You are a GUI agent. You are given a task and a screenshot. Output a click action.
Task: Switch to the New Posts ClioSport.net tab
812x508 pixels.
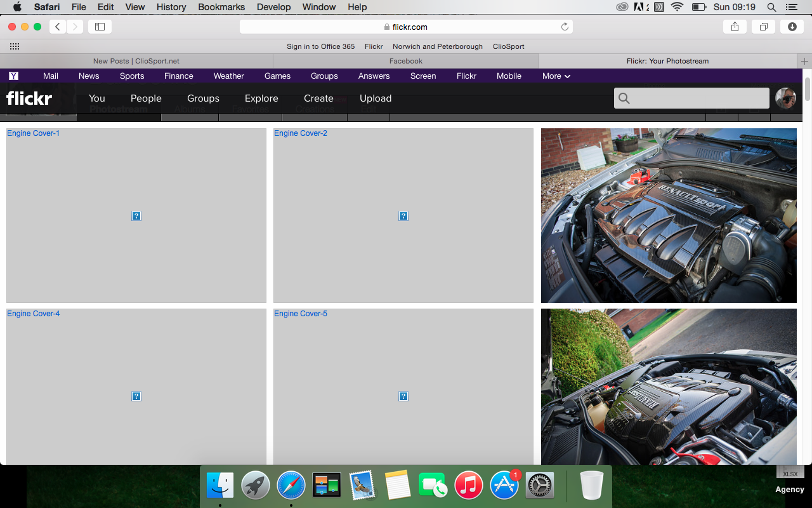(x=135, y=61)
